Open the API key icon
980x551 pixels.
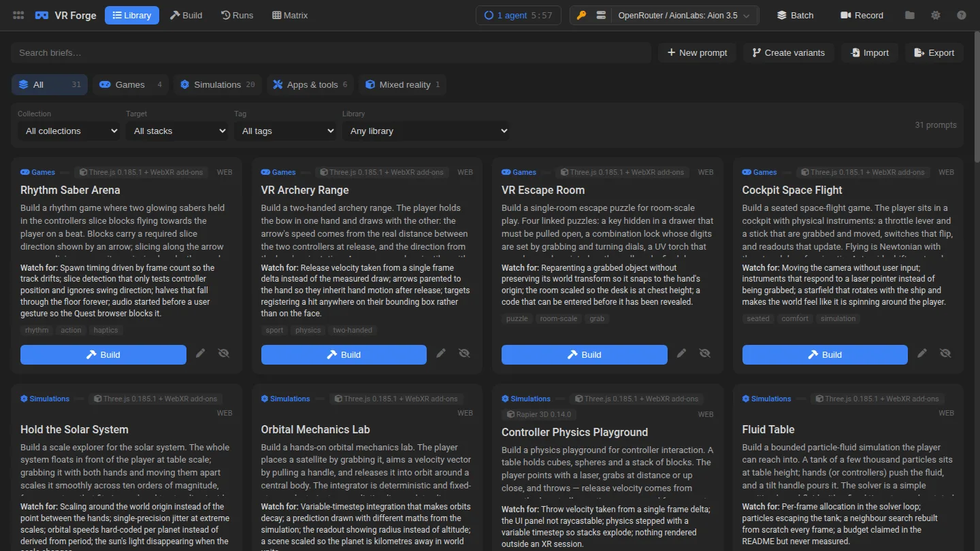[x=581, y=15]
